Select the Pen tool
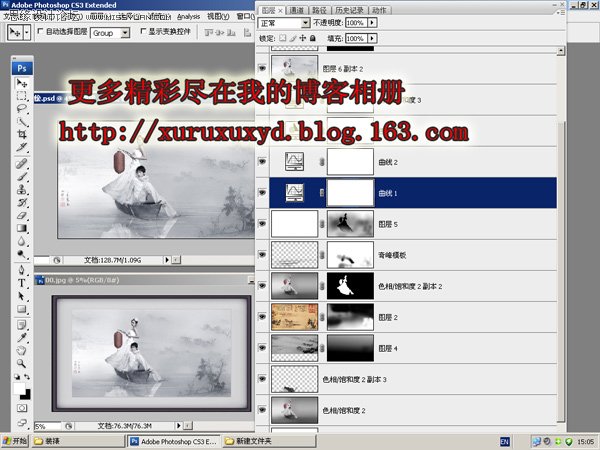 click(22, 270)
